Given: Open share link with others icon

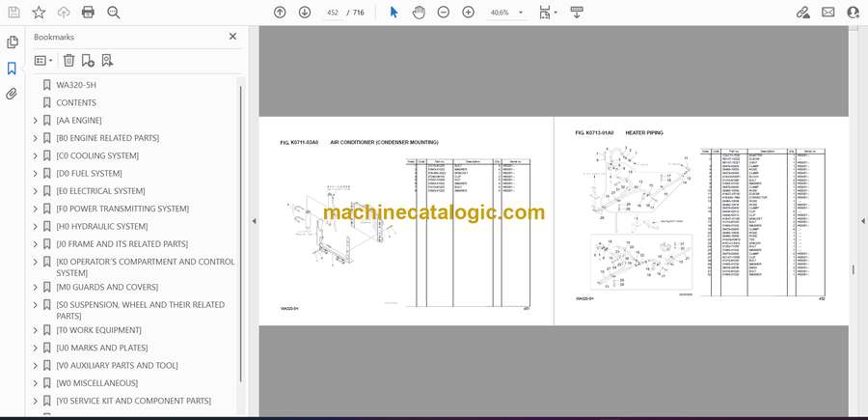Looking at the screenshot, I should [x=802, y=13].
